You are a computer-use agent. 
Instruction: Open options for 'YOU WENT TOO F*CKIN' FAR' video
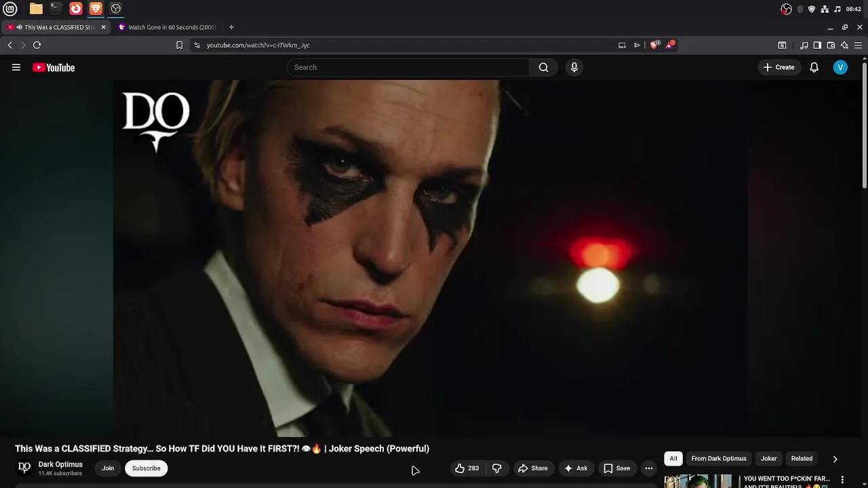(x=843, y=480)
